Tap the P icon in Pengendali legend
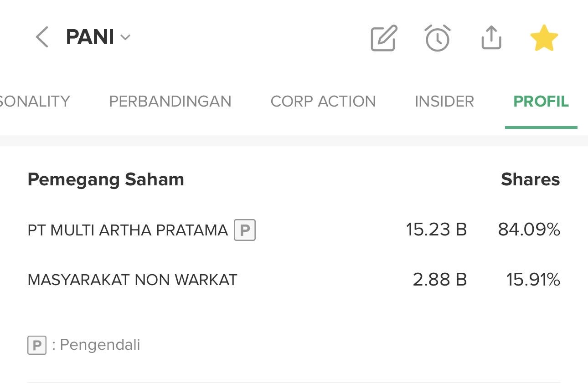588x383 pixels. pos(37,345)
